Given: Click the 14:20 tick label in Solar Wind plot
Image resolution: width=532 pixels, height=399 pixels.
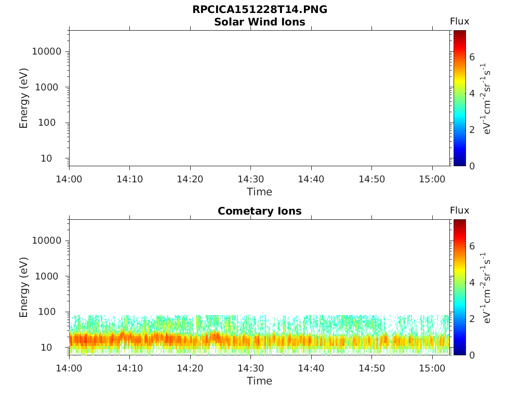Looking at the screenshot, I should (190, 179).
